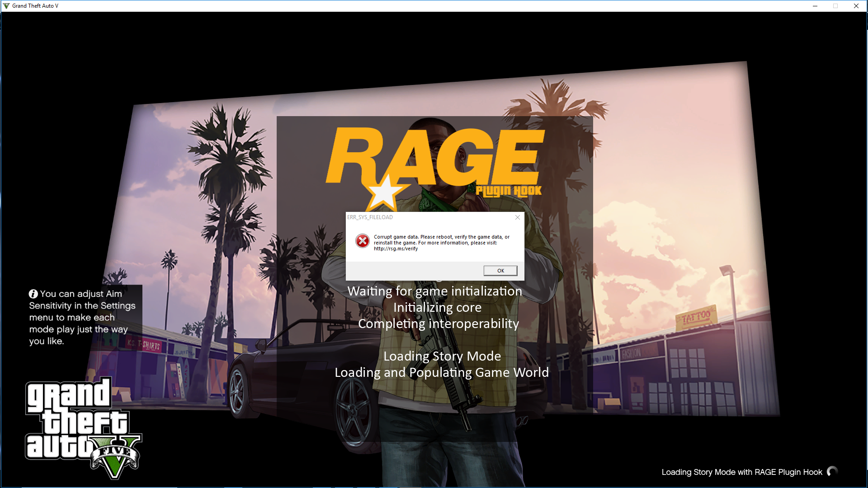
Task: Click the Grand Theft Auto V title icon
Action: coord(6,6)
